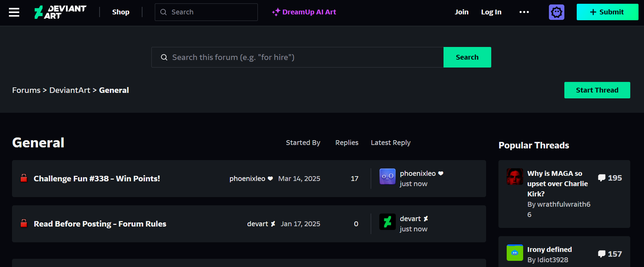Open DreamUp AI Art

304,12
